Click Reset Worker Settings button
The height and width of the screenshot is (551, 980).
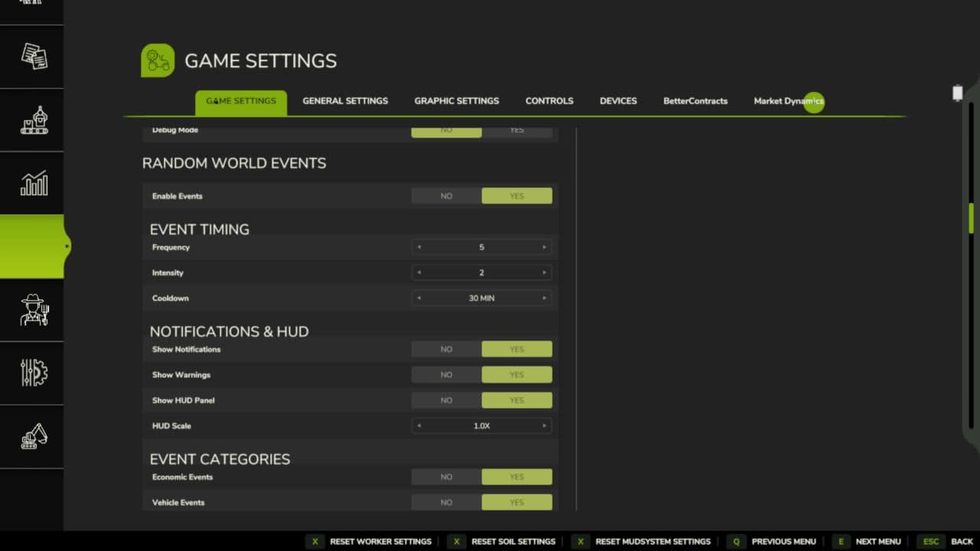coord(369,541)
